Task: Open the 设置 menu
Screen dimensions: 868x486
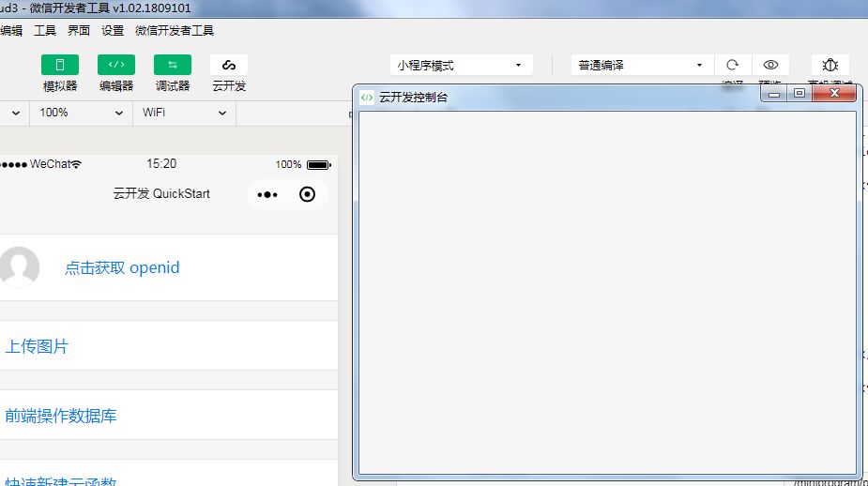Action: 113,30
